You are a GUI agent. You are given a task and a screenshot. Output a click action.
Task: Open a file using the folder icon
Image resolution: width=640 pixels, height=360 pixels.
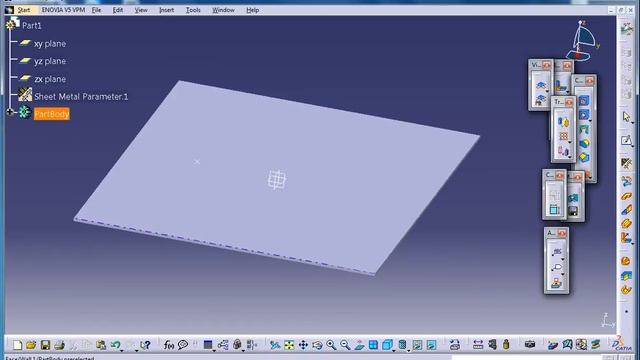tap(31, 345)
